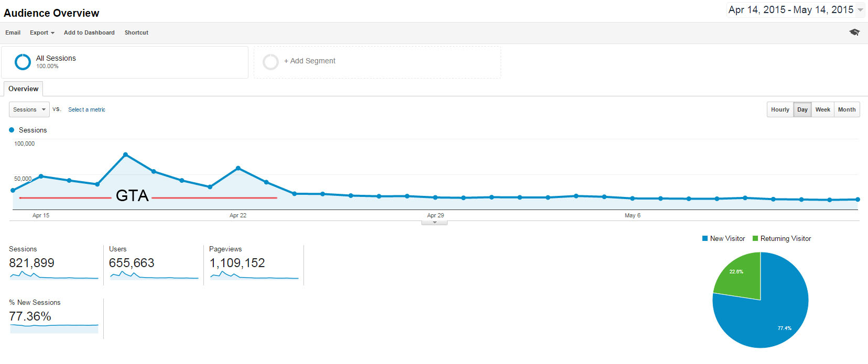This screenshot has height=364, width=868.
Task: Switch chart granularity to Week
Action: 822,109
